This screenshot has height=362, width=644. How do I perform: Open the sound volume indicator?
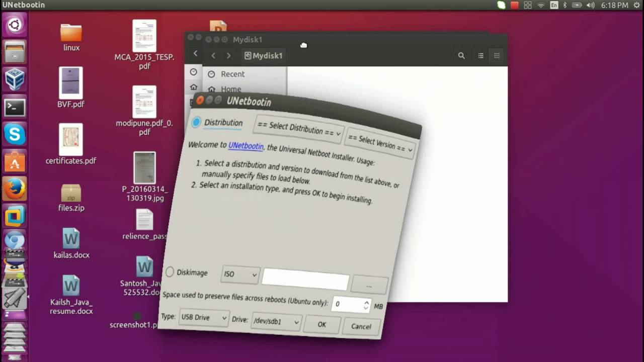(590, 5)
